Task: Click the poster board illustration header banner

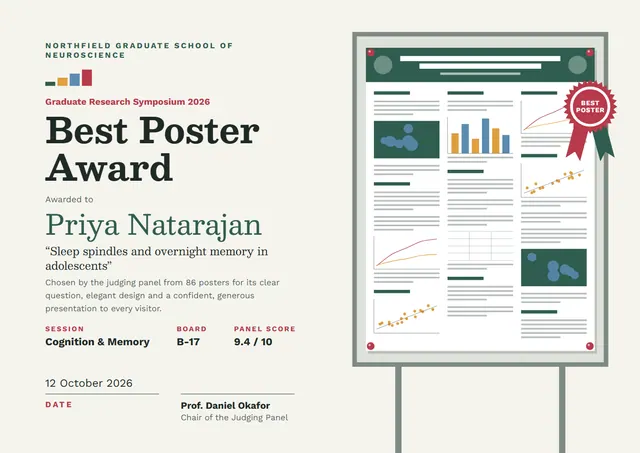Action: click(x=480, y=65)
